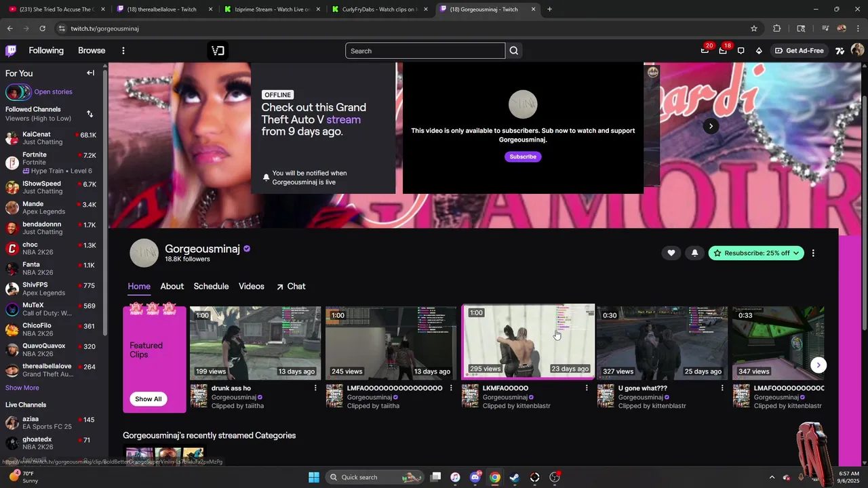Open the Twitch home logo
868x488 pixels.
click(11, 51)
